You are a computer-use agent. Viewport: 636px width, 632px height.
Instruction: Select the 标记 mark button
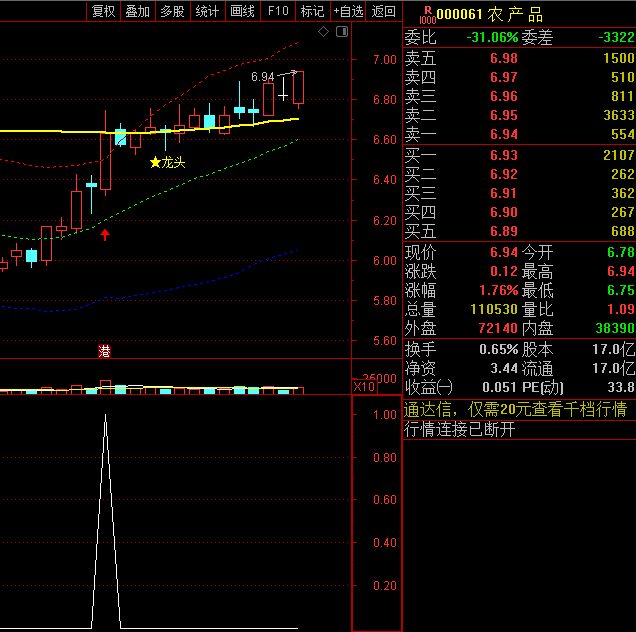pyautogui.click(x=313, y=11)
